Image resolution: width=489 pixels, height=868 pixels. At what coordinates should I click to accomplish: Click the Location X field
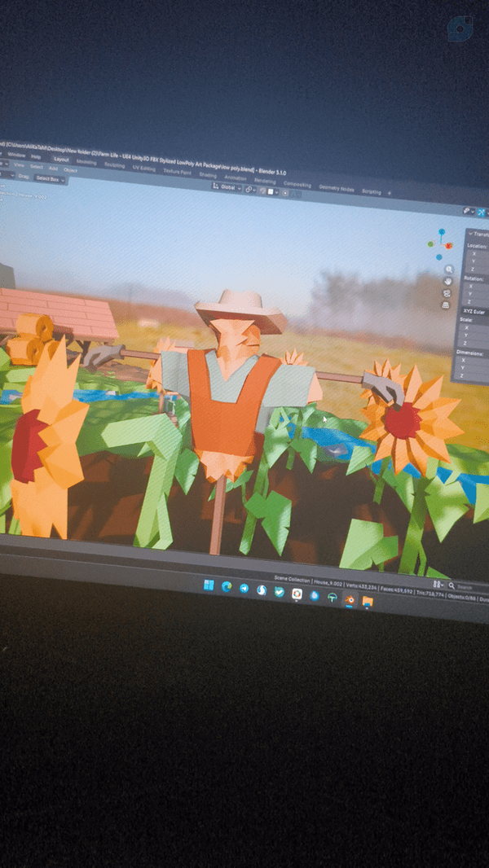476,253
